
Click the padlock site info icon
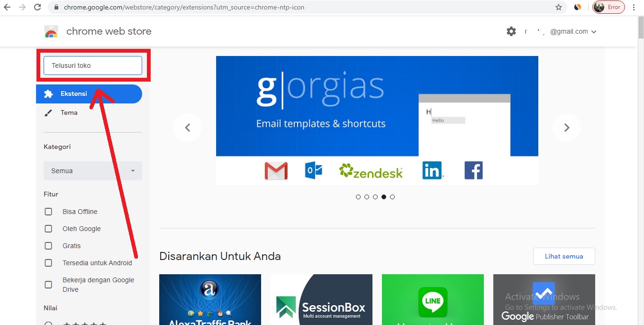point(56,8)
